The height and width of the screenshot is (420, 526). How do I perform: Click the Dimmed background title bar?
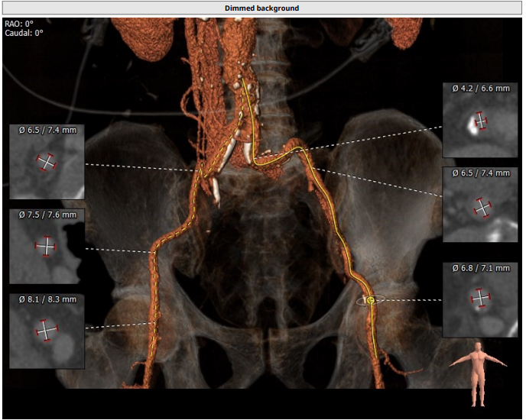click(262, 8)
